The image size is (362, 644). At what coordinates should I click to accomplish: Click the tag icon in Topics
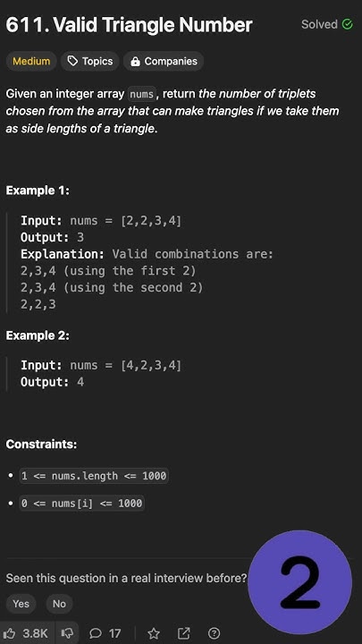click(72, 61)
